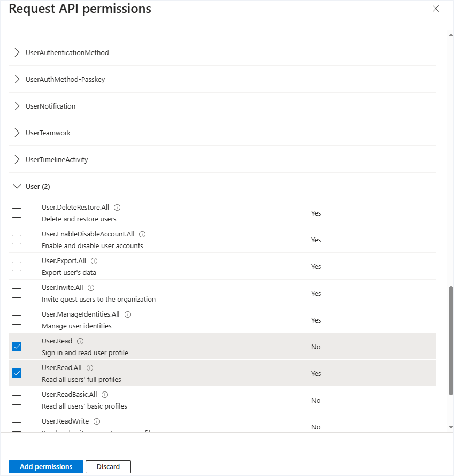Viewport: 454px width, 476px height.
Task: Check the User.ReadBasic.All permission box
Action: tap(17, 400)
